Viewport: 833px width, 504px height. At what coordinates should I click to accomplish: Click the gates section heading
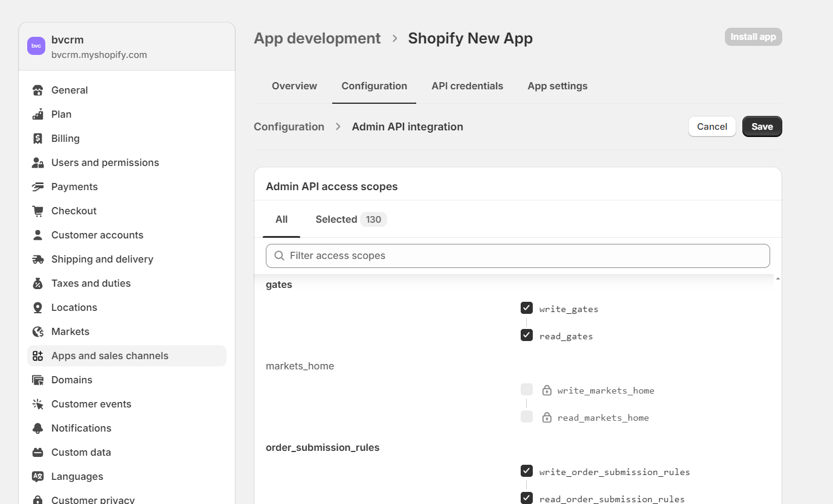[279, 285]
